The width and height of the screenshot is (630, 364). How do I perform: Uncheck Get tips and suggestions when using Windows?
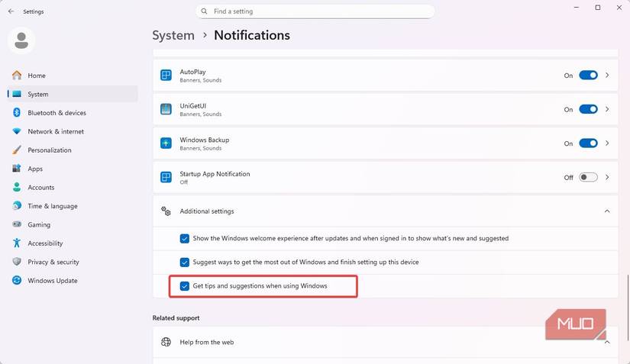click(x=185, y=286)
